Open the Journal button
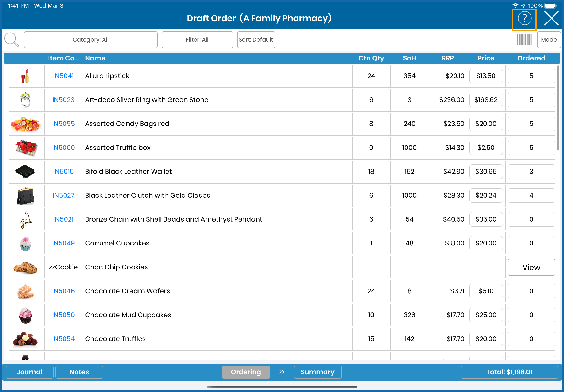 point(29,372)
